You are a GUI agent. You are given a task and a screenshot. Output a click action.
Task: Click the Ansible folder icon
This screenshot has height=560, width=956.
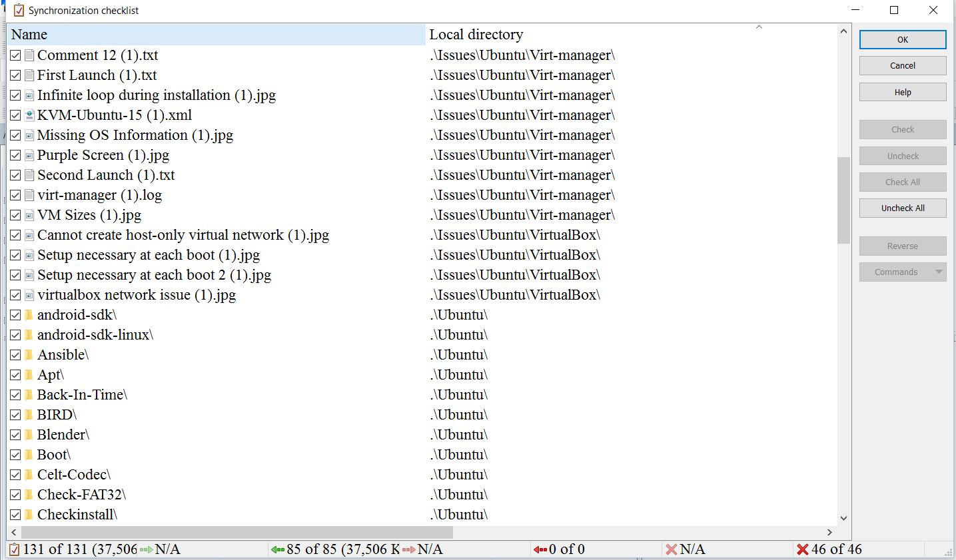pyautogui.click(x=29, y=355)
